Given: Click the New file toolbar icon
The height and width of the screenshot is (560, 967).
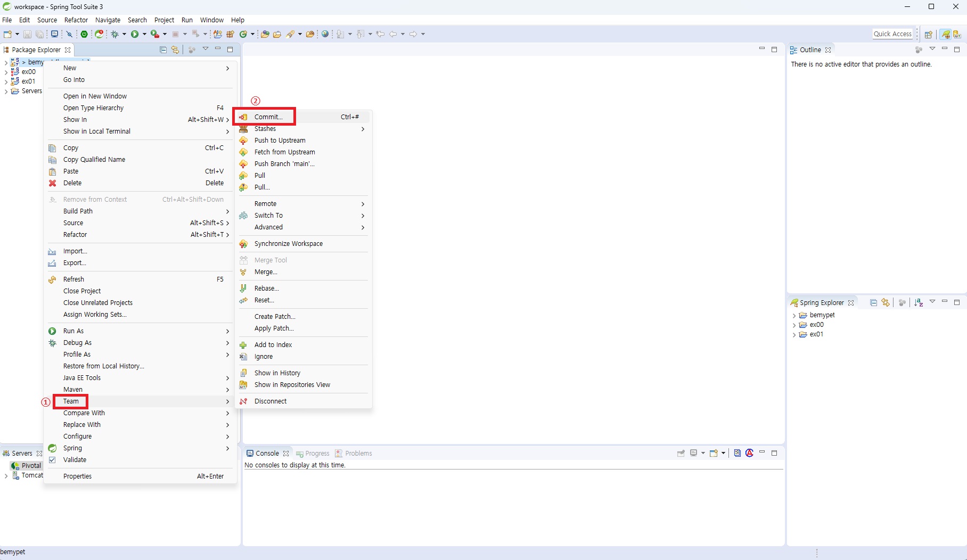Looking at the screenshot, I should tap(8, 34).
